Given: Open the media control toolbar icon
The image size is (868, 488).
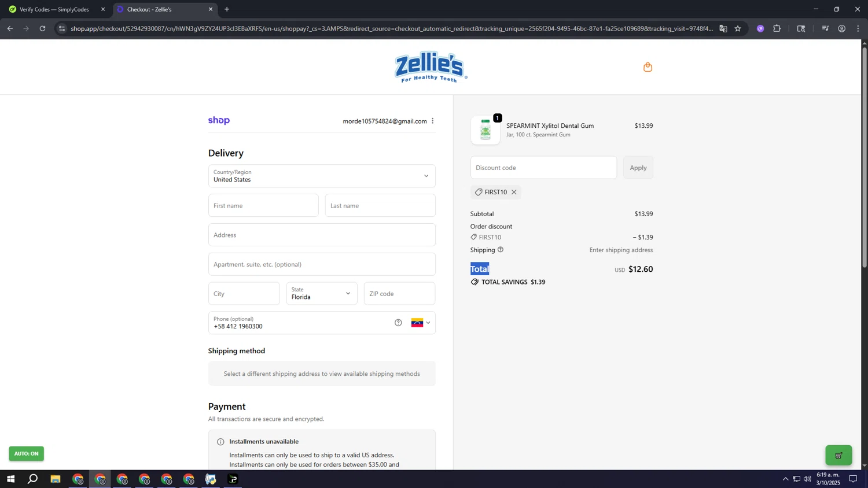Looking at the screenshot, I should (825, 28).
